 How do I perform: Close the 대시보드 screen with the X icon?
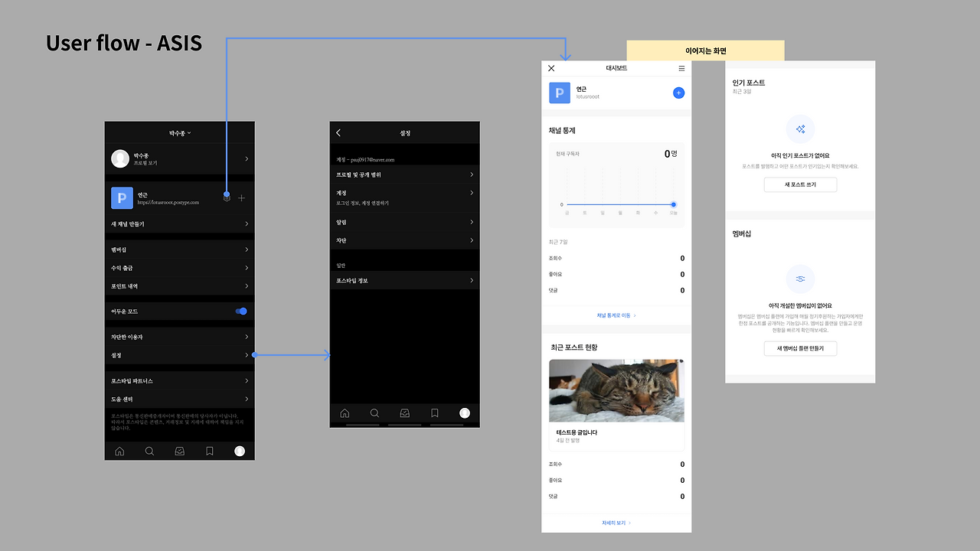click(x=551, y=68)
